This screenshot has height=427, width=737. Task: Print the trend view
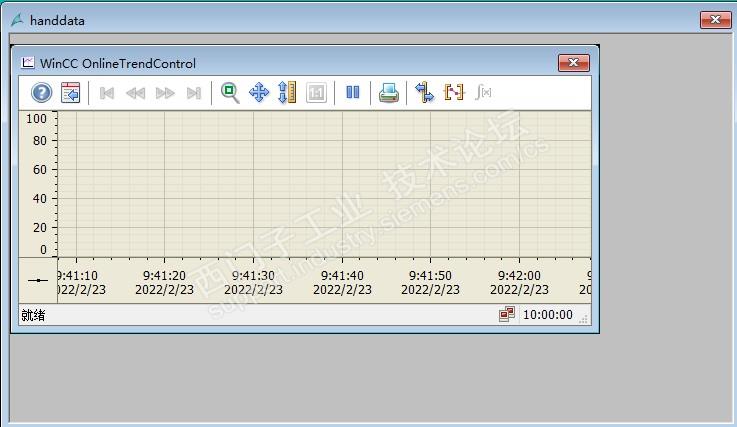[x=389, y=93]
